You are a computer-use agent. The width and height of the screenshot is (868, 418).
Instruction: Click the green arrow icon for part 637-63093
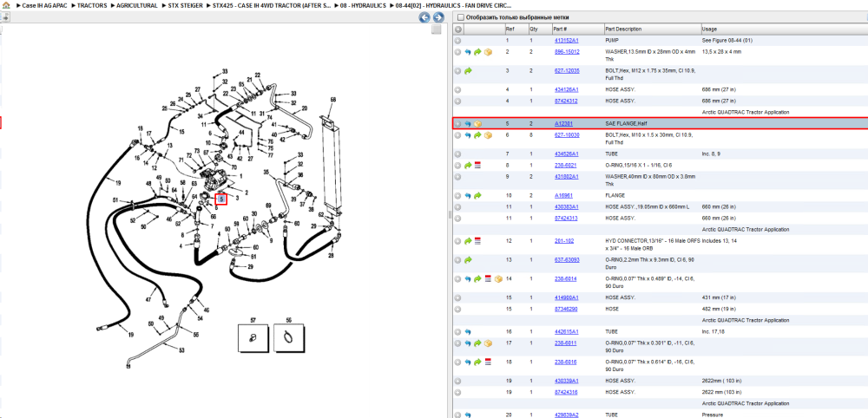(468, 260)
